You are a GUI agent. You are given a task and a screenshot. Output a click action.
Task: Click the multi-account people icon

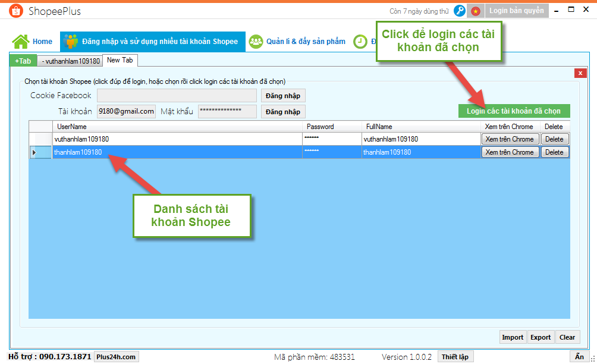tap(71, 42)
